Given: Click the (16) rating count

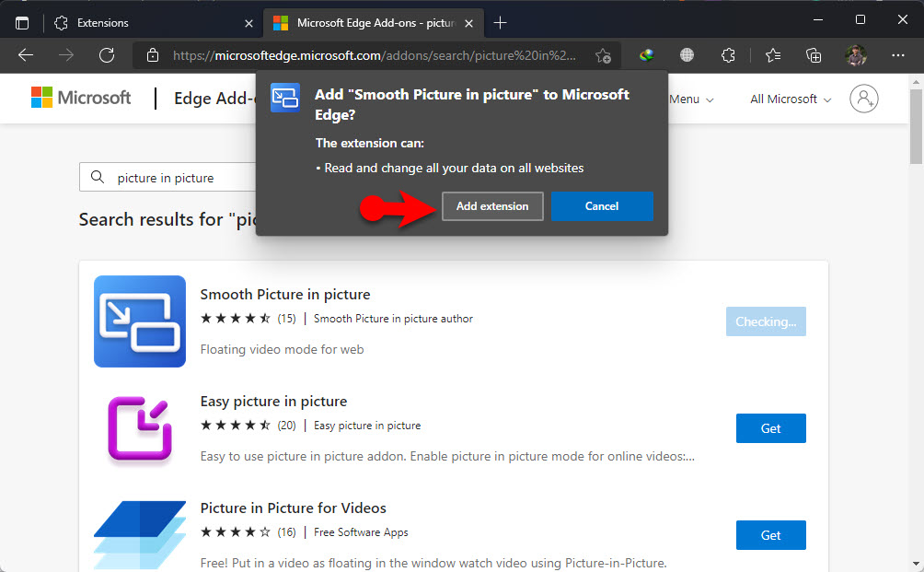Looking at the screenshot, I should tap(286, 531).
